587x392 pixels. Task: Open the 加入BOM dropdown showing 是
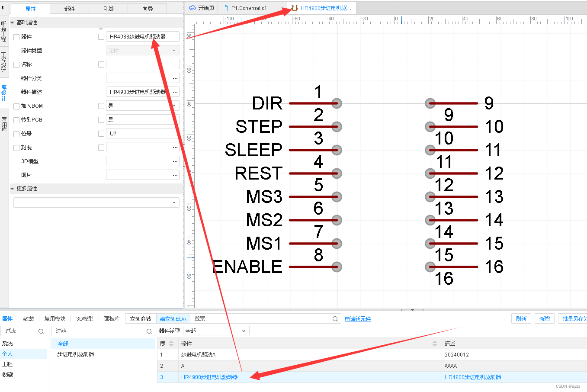click(143, 106)
